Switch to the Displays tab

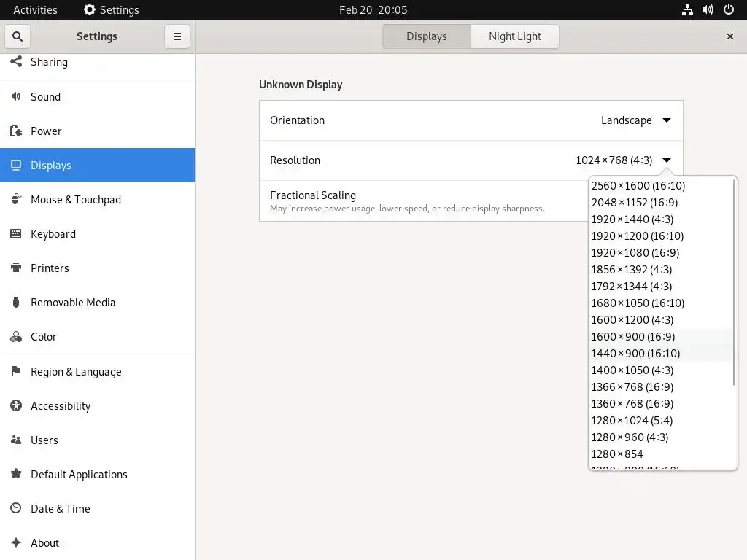click(426, 36)
